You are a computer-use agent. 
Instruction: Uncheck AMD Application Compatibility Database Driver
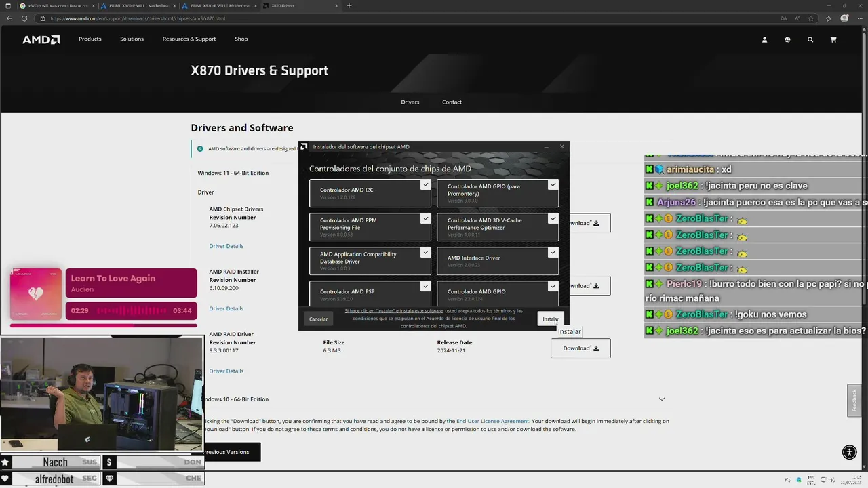click(x=425, y=252)
